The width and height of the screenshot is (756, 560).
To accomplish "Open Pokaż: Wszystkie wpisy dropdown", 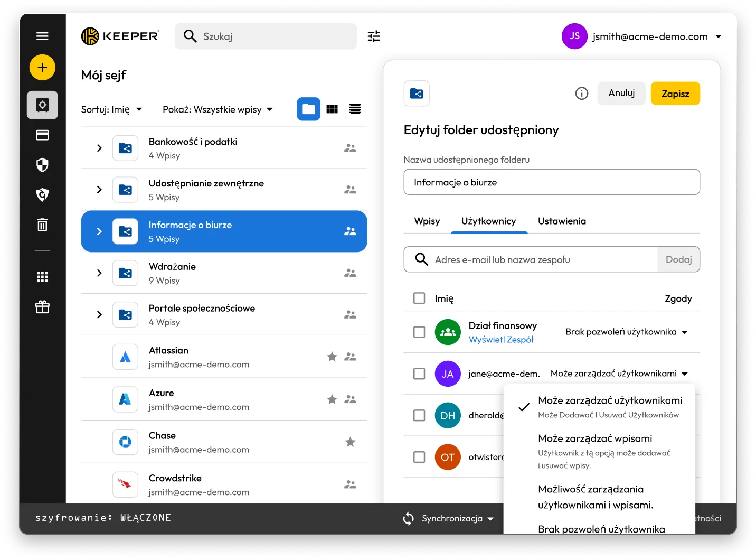I will click(218, 109).
